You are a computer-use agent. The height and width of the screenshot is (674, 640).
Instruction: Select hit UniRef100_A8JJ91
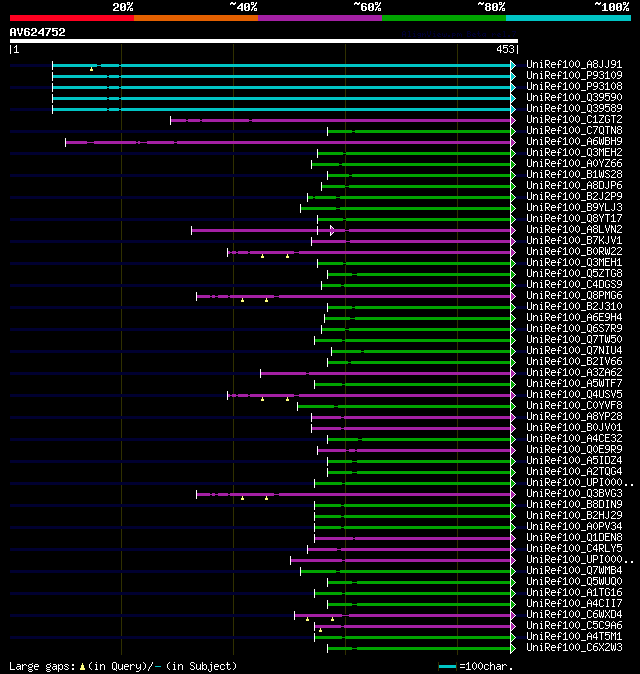pyautogui.click(x=574, y=64)
